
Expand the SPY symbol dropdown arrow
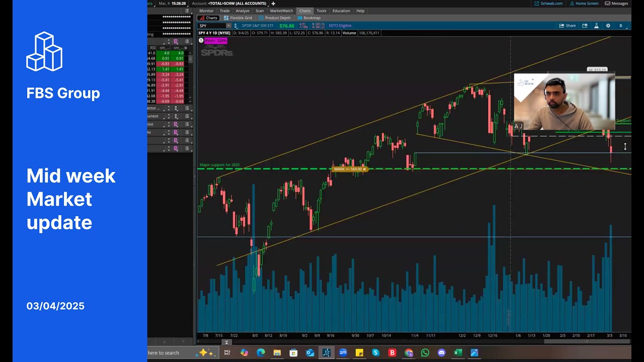click(228, 26)
